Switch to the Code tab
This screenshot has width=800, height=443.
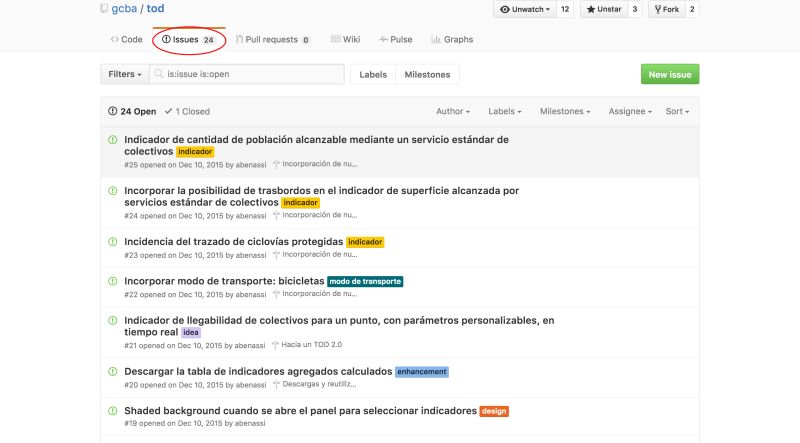click(126, 39)
